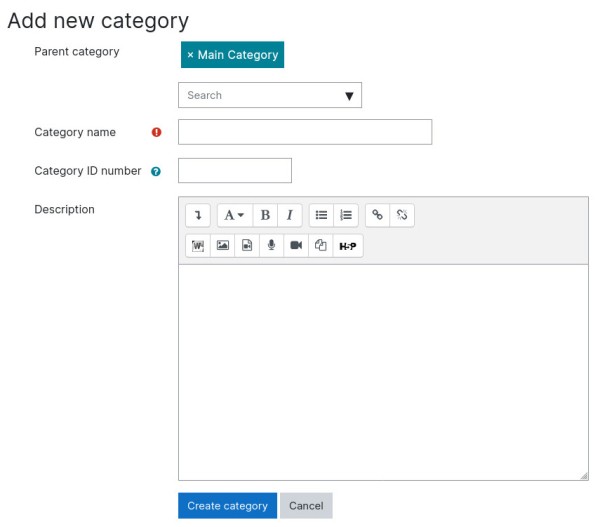
Task: Apply italic formatting in Description editor
Action: point(290,215)
